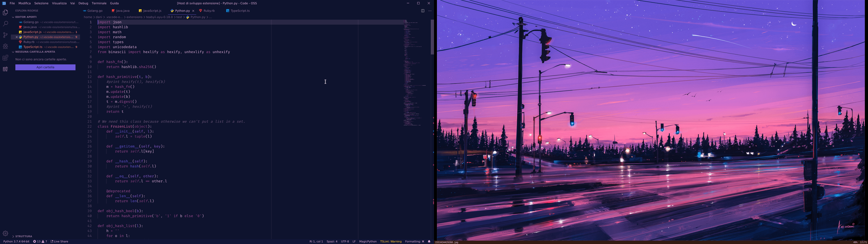
Task: Open the Source Control view icon
Action: [x=5, y=35]
